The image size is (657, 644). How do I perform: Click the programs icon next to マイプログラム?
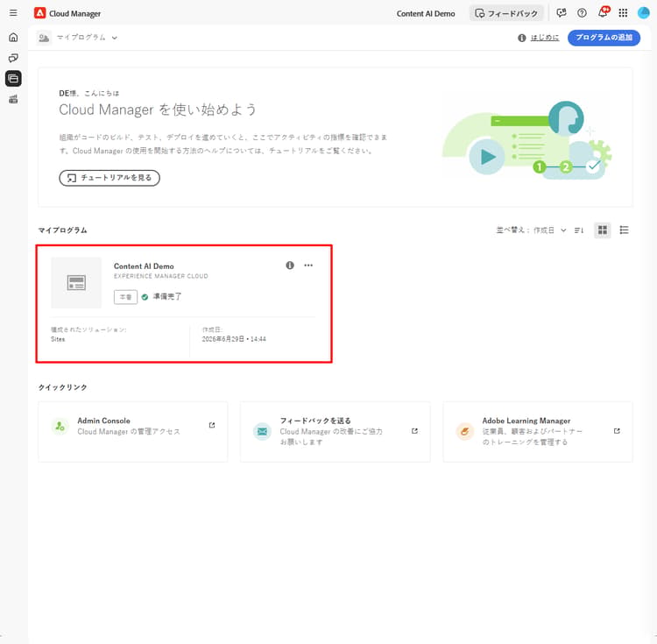[44, 38]
